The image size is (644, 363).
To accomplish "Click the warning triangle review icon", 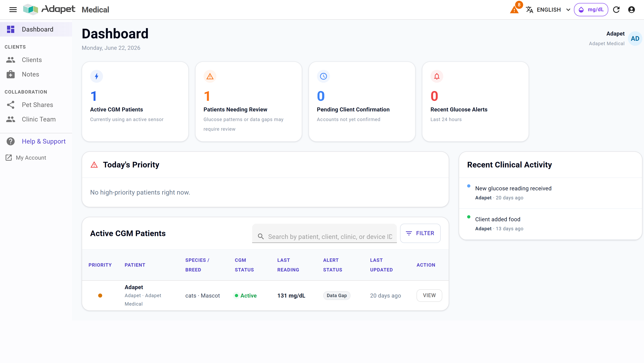I will point(210,76).
